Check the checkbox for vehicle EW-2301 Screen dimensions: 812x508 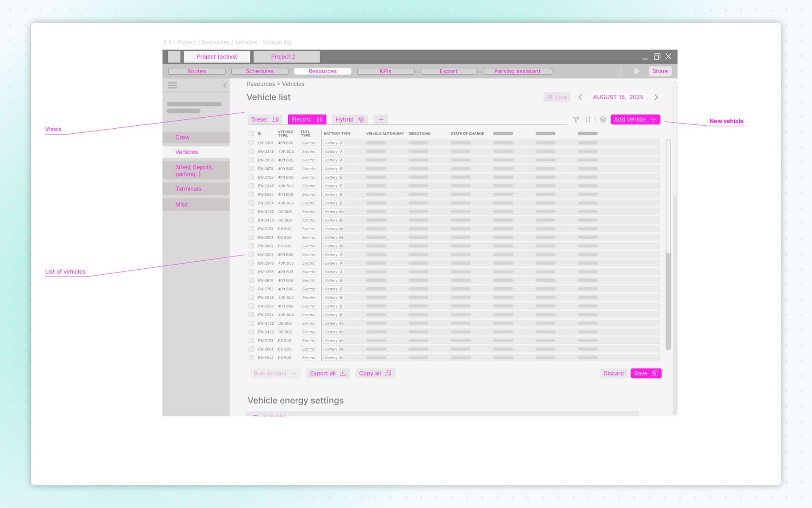point(251,143)
